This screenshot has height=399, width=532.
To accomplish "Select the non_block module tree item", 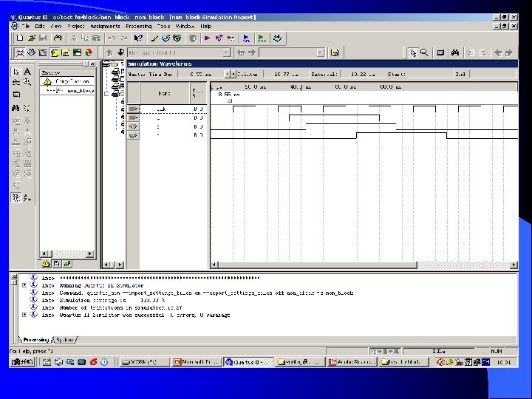I will [80, 90].
